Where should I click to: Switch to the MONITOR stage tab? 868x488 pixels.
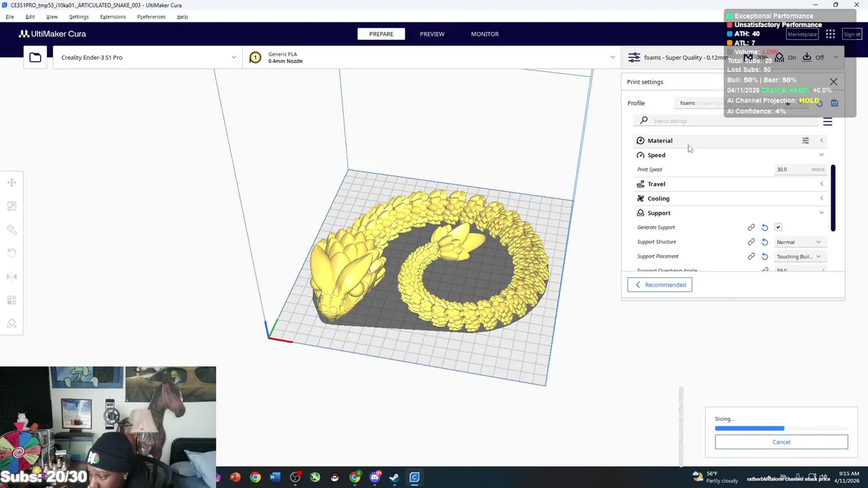click(x=485, y=34)
